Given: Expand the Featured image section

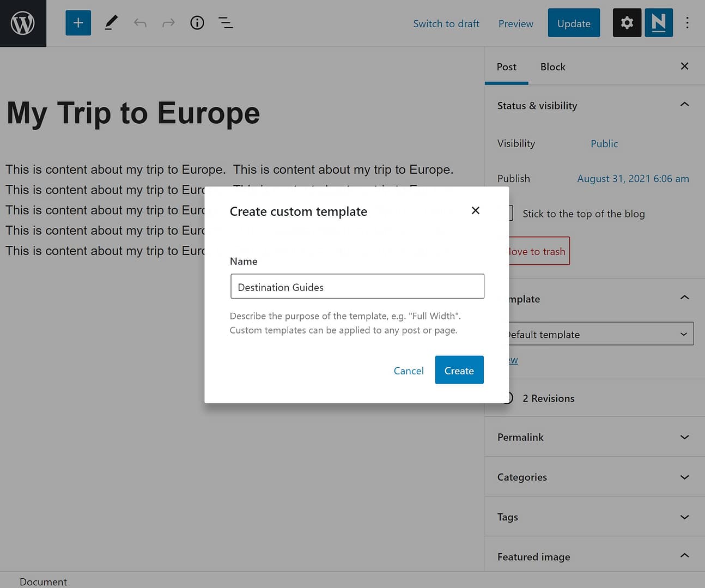Looking at the screenshot, I should coord(594,556).
